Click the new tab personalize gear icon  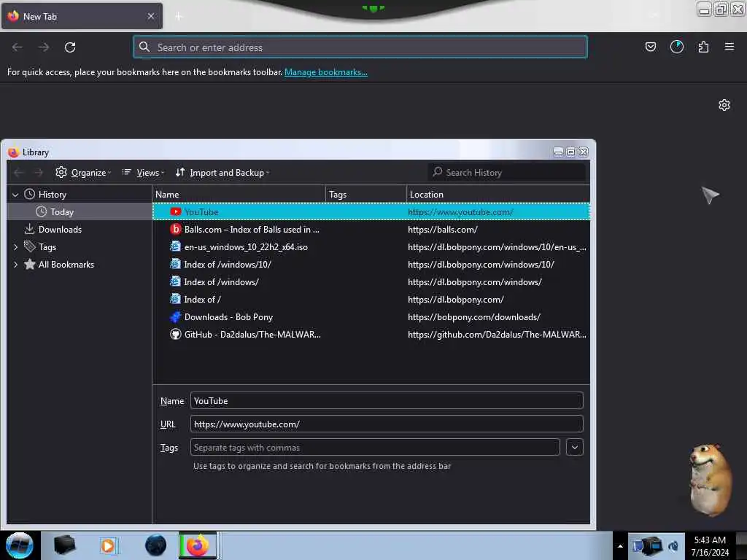point(724,105)
